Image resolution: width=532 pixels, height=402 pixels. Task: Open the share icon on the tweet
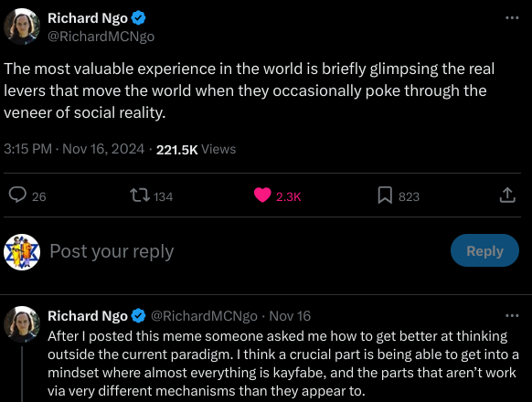[507, 196]
